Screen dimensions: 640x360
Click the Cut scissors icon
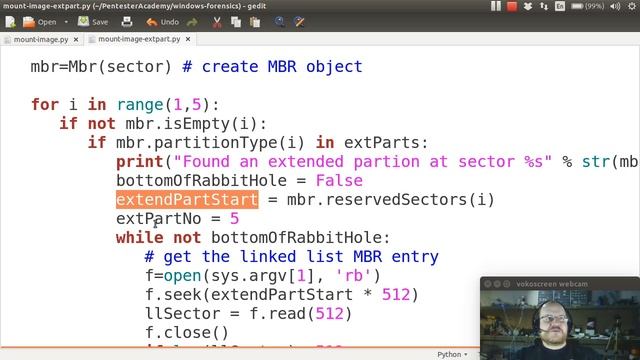[x=217, y=22]
